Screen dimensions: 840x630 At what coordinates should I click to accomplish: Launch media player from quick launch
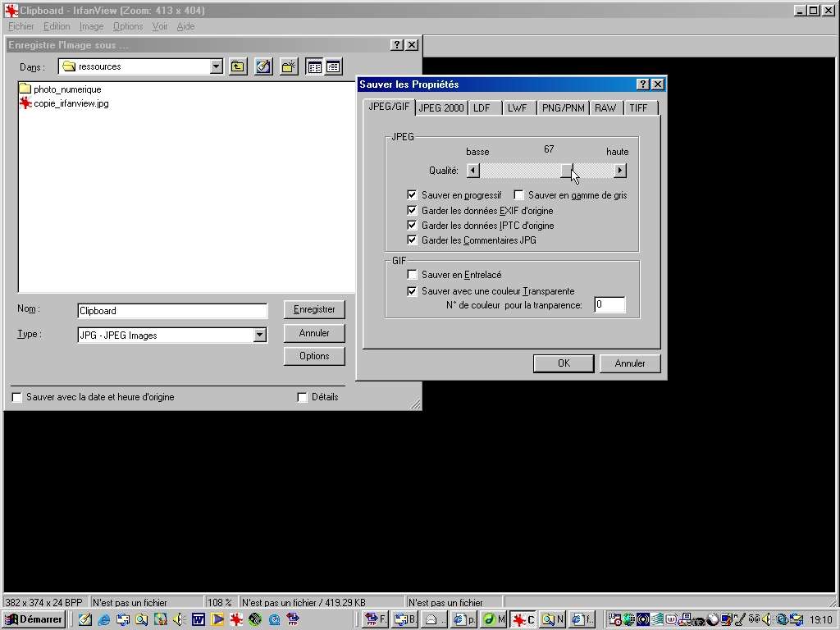point(217,619)
